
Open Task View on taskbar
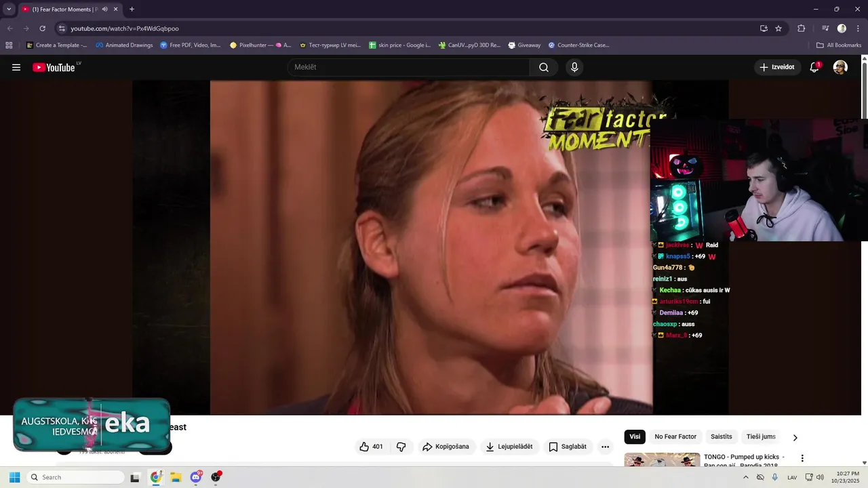coord(135,477)
